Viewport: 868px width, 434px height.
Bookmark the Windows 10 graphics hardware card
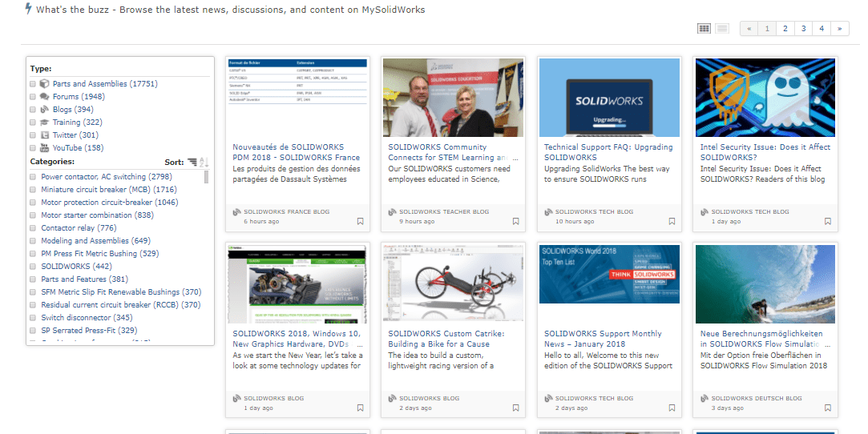point(361,408)
